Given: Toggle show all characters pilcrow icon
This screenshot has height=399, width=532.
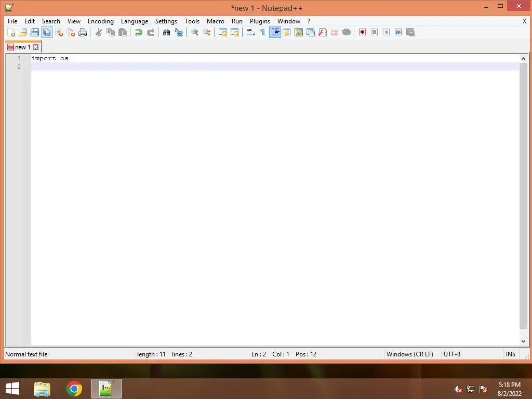Looking at the screenshot, I should click(262, 32).
